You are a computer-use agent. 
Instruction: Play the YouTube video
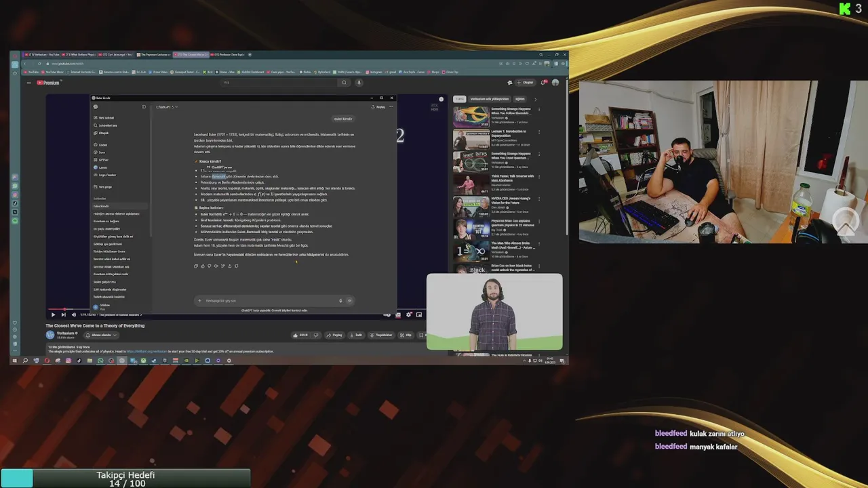(x=53, y=314)
